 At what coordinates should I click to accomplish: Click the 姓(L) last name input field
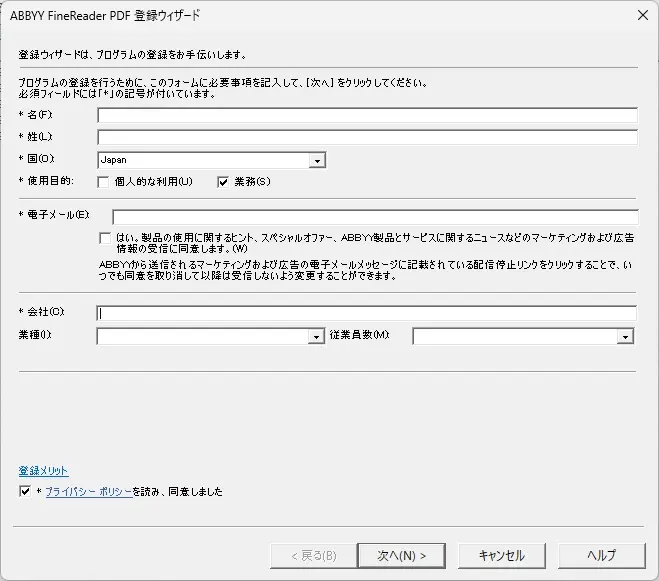[367, 137]
